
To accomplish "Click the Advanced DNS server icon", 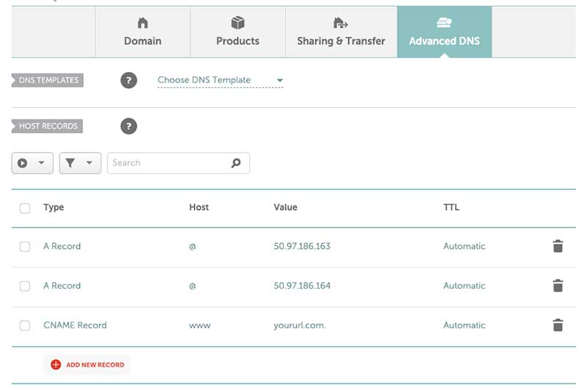I will (x=444, y=23).
